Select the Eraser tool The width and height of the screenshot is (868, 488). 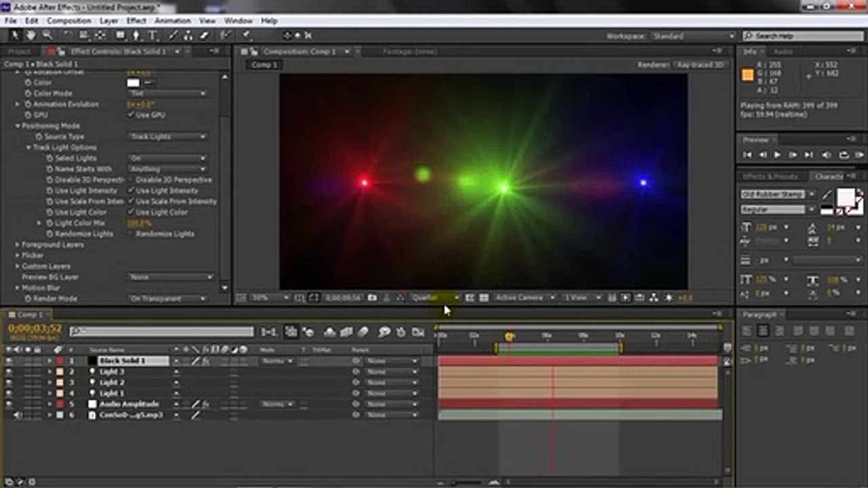pos(204,35)
